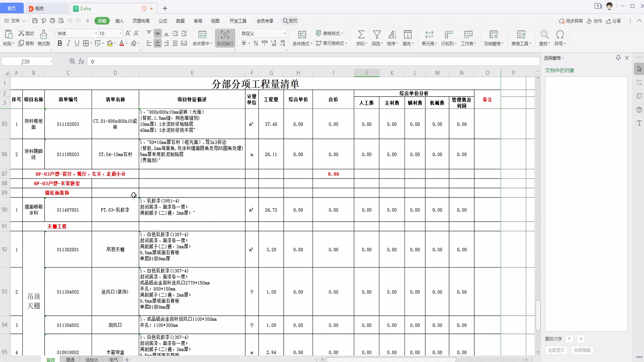
Task: Toggle italic text style
Action: click(68, 43)
